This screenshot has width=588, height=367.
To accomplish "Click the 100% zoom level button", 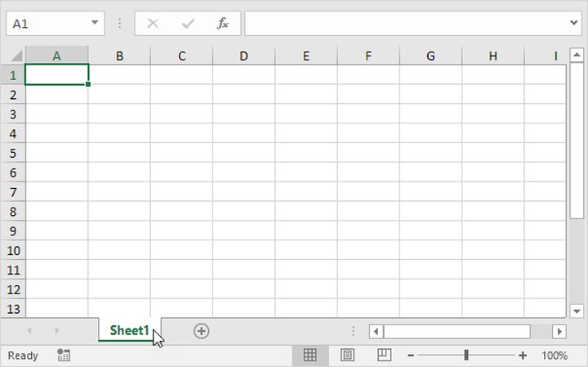I will [x=555, y=356].
